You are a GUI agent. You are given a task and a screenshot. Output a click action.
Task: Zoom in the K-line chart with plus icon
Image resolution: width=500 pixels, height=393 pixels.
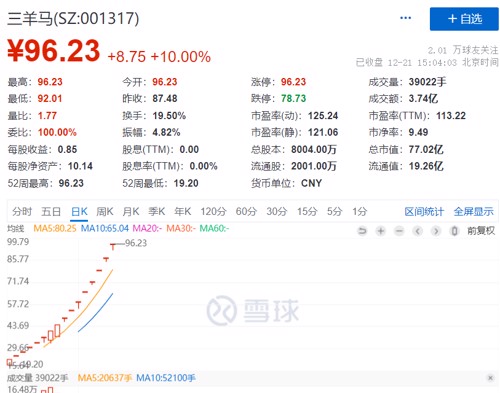pos(381,231)
